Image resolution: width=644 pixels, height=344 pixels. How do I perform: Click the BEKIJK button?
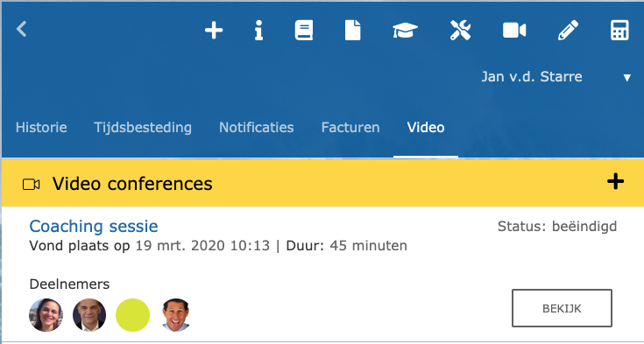point(562,308)
